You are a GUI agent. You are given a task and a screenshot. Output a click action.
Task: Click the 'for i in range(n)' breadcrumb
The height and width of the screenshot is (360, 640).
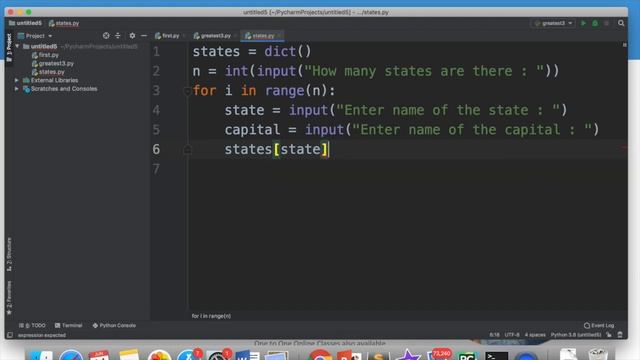(211, 316)
